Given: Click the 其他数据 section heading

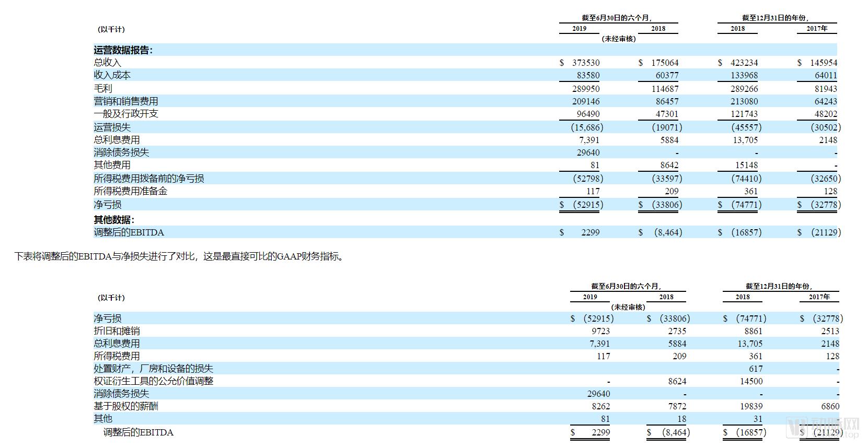Looking at the screenshot, I should coord(114,220).
